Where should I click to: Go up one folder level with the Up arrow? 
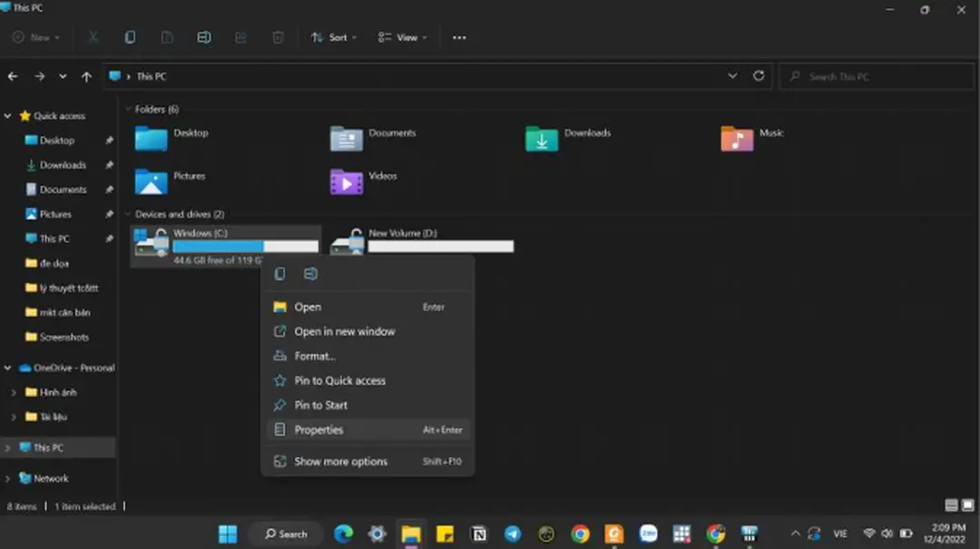86,77
